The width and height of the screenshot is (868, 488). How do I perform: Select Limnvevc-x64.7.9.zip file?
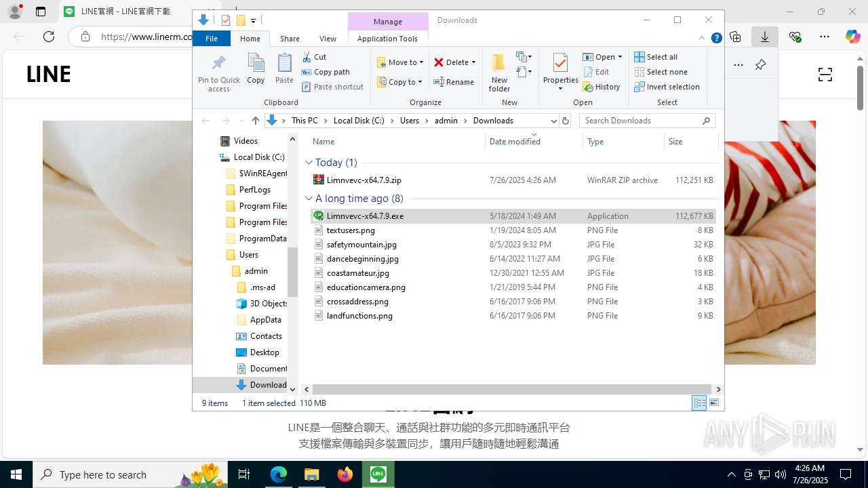(x=513, y=180)
